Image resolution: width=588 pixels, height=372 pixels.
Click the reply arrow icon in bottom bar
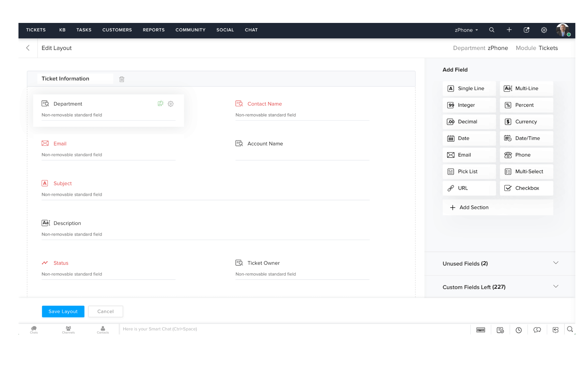tap(556, 329)
